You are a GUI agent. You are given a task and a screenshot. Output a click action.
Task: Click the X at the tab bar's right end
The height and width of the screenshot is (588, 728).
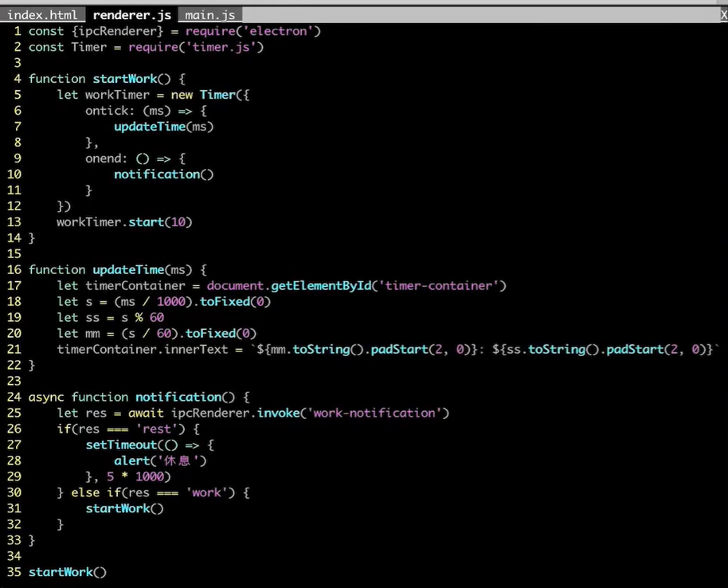coord(722,14)
